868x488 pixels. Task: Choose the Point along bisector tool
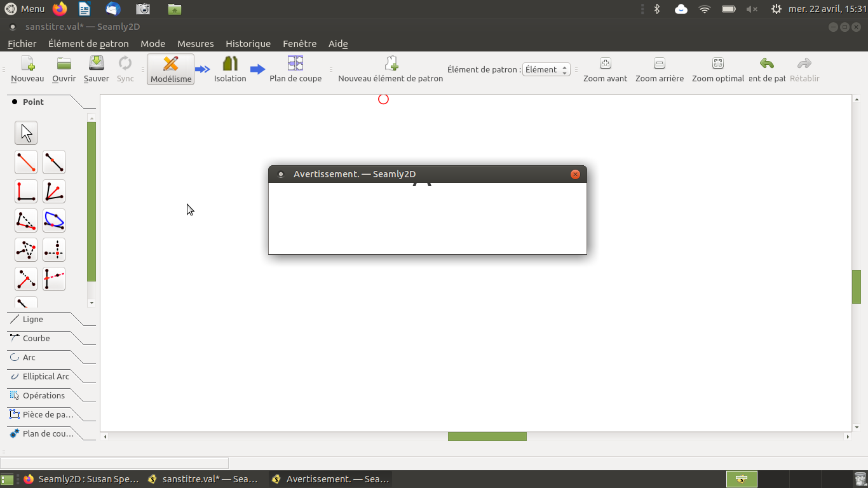point(54,191)
